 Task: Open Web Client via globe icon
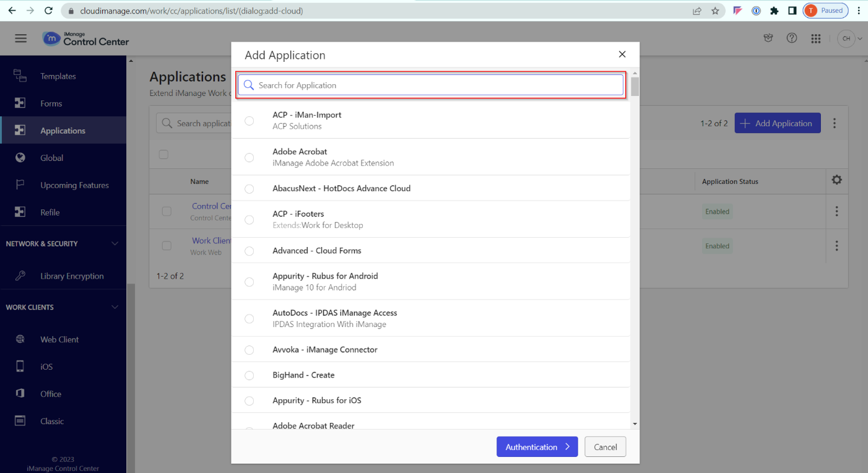19,339
